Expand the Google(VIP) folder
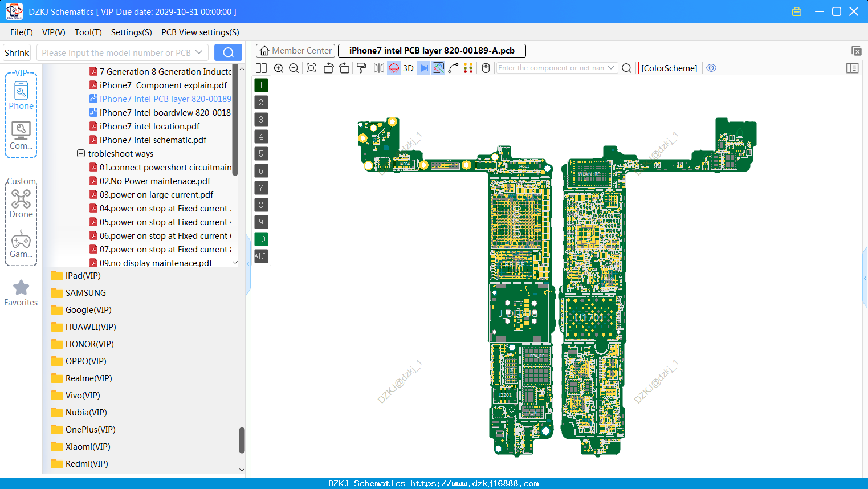868x489 pixels. (88, 310)
